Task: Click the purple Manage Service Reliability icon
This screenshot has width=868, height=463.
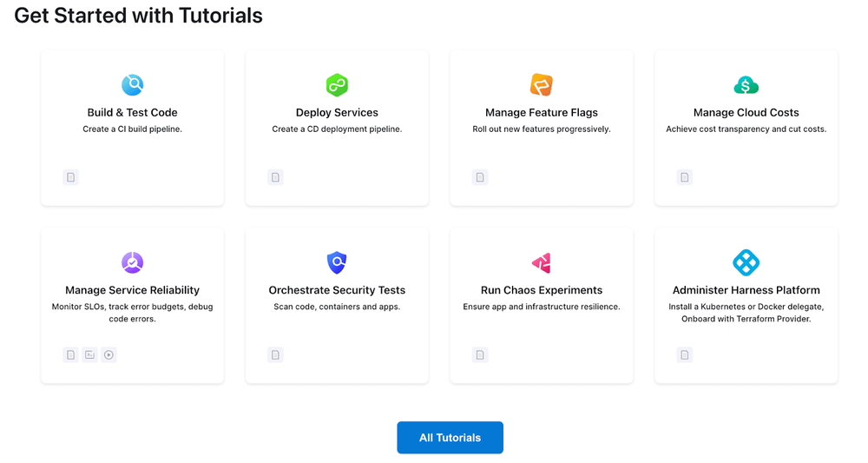Action: [x=132, y=262]
